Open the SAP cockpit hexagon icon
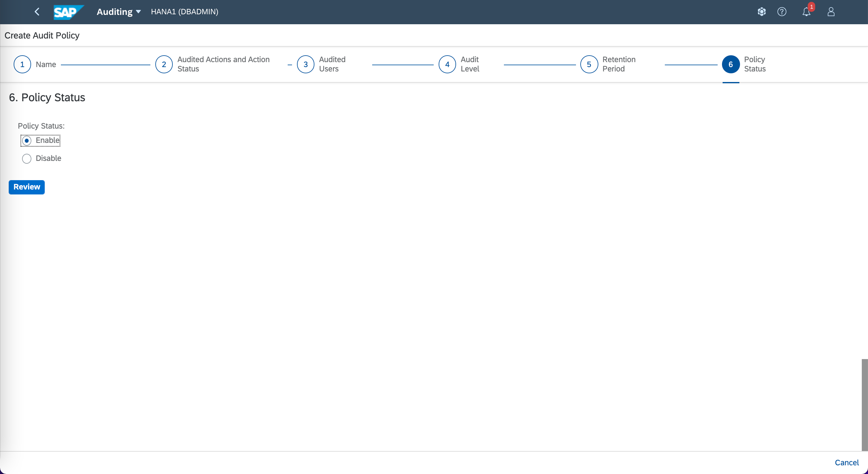The image size is (868, 474). 761,12
